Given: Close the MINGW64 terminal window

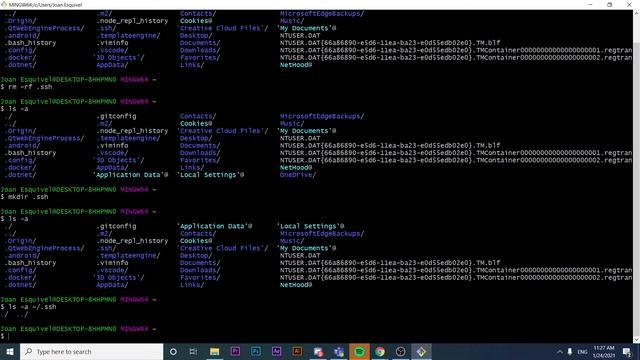Looking at the screenshot, I should pyautogui.click(x=629, y=4).
